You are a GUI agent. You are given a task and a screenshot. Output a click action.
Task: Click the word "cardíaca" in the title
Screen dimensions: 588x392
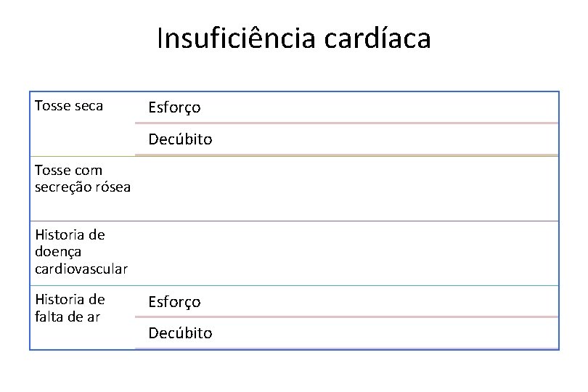coord(377,38)
